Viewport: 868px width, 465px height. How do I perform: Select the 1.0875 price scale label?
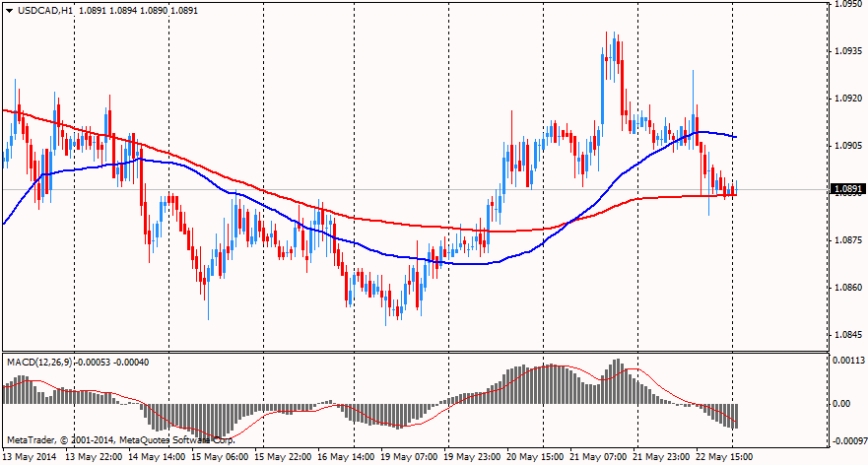[x=849, y=240]
